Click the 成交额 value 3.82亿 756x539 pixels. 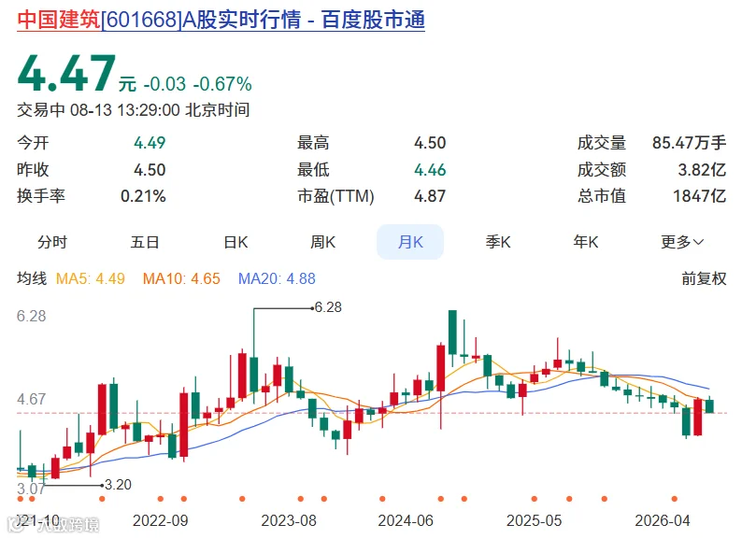[x=702, y=170]
